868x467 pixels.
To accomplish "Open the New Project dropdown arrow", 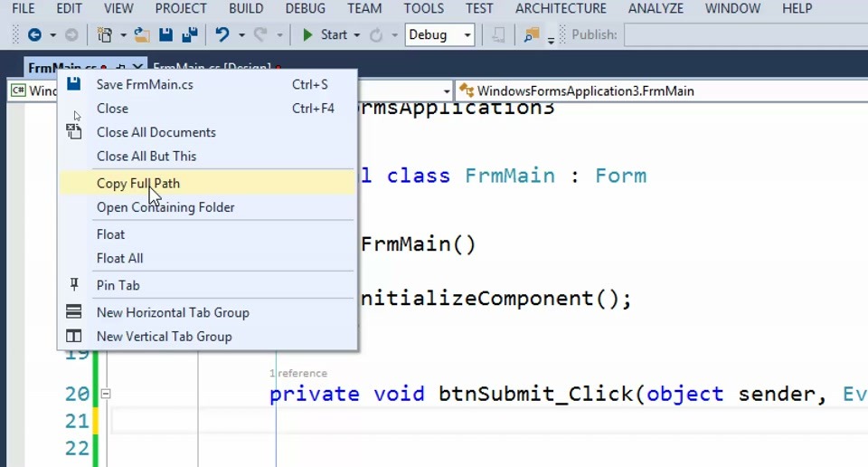I will [123, 35].
